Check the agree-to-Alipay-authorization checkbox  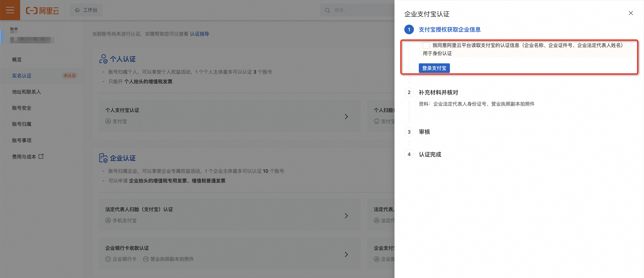click(426, 45)
